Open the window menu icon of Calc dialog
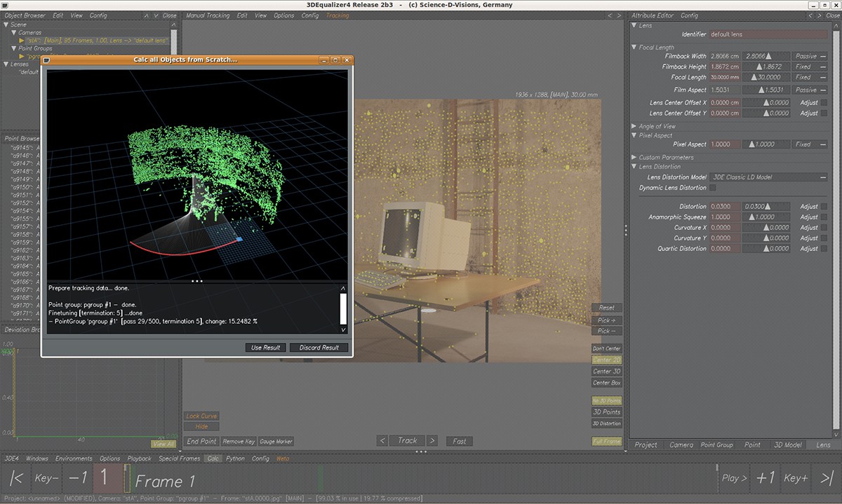Screen dimensions: 842x504 click(47, 60)
